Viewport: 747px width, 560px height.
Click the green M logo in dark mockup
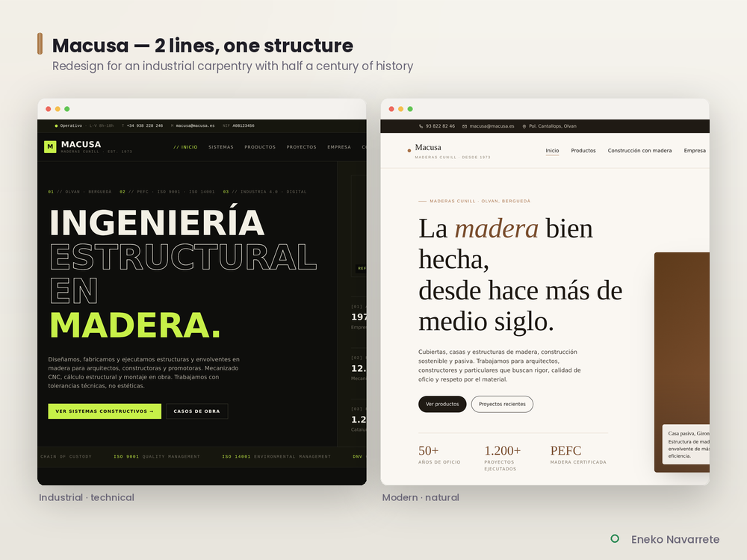click(50, 146)
